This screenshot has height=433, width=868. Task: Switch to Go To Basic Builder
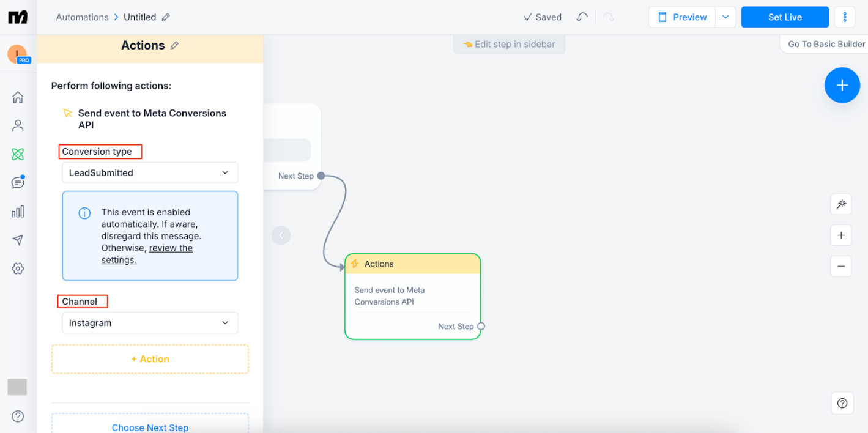coord(825,44)
